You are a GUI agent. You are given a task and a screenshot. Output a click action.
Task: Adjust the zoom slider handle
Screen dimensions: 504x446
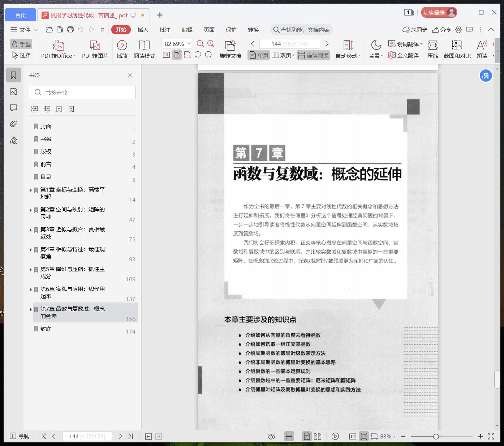[436, 437]
